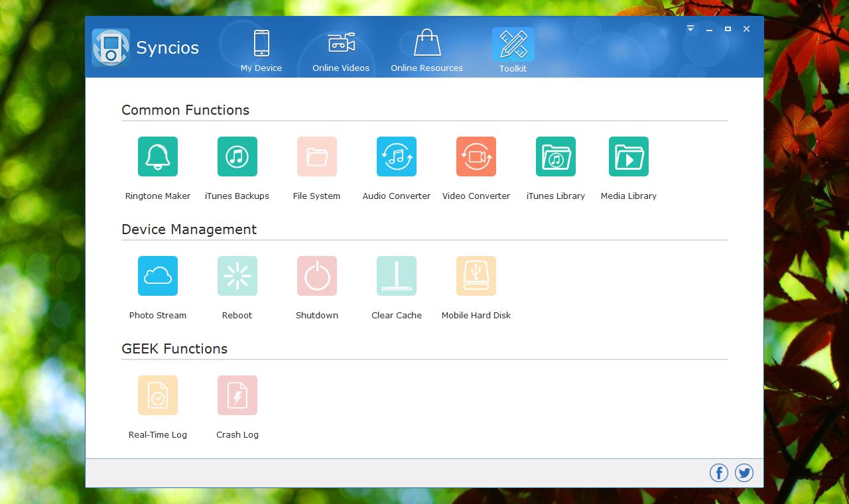849x504 pixels.
Task: Open the Mobile Hard Disk icon
Action: [476, 276]
